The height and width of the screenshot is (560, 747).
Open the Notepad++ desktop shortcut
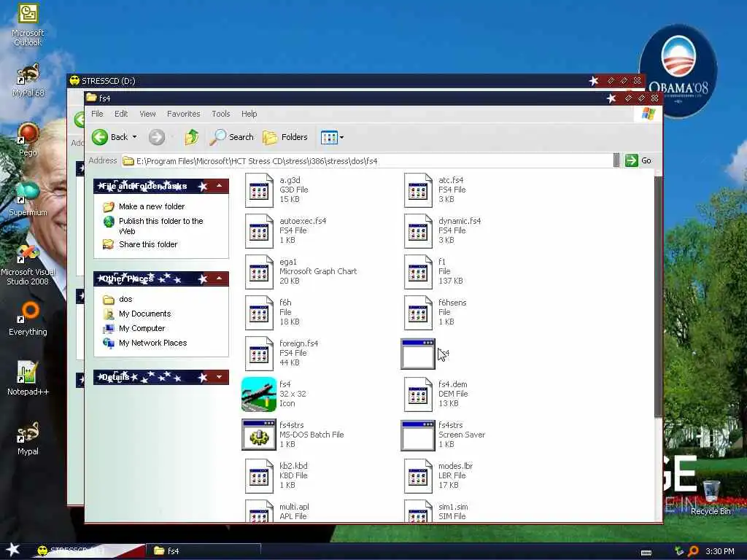[28, 378]
